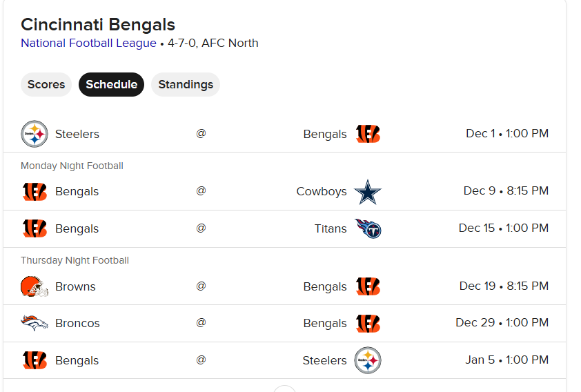Click the Bengals logo in Dec 1 matchup
Viewport: 581px width, 392px height.
368,134
